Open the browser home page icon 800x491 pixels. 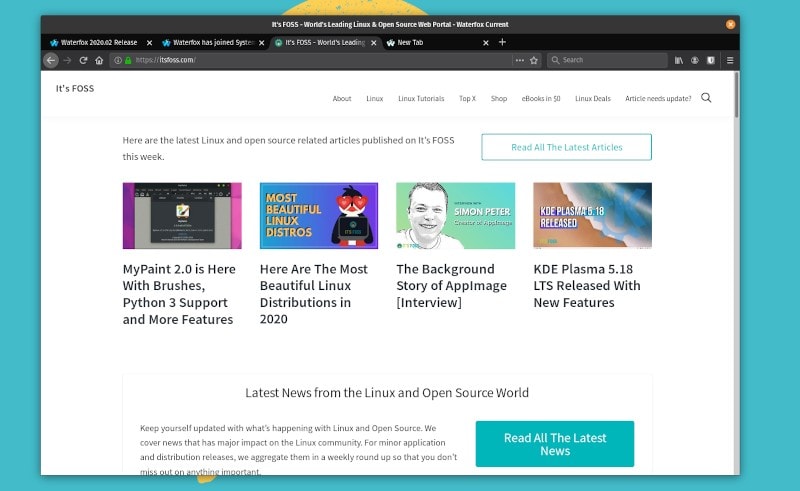[99, 60]
